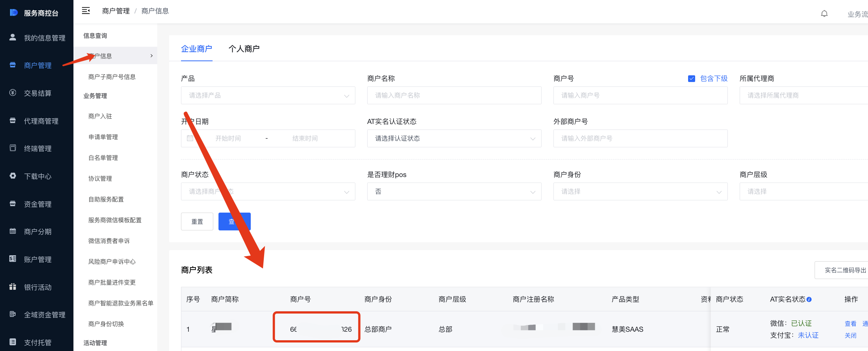
Task: Click the 代理商管理 sidebar icon
Action: 13,121
